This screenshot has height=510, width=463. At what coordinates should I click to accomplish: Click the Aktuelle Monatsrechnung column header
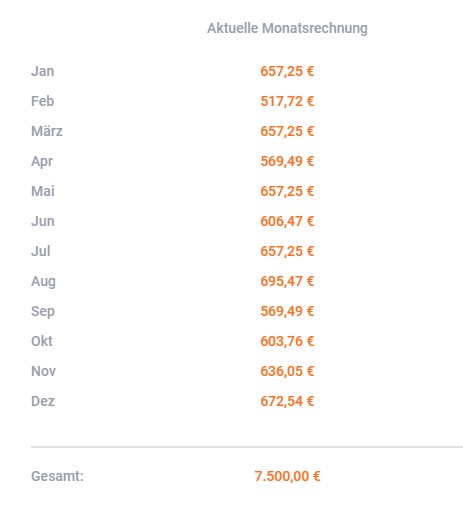287,28
